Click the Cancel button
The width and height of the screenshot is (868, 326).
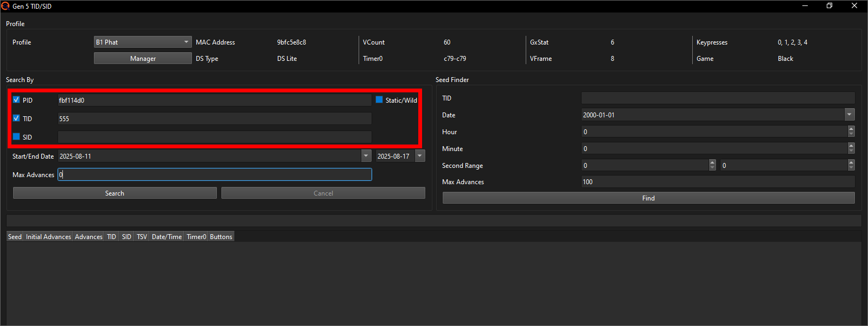tap(323, 193)
